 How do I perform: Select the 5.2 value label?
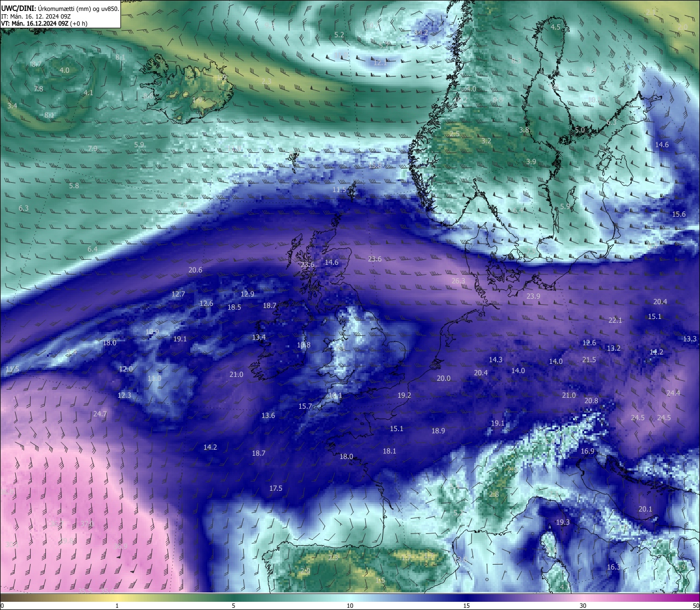click(x=339, y=35)
